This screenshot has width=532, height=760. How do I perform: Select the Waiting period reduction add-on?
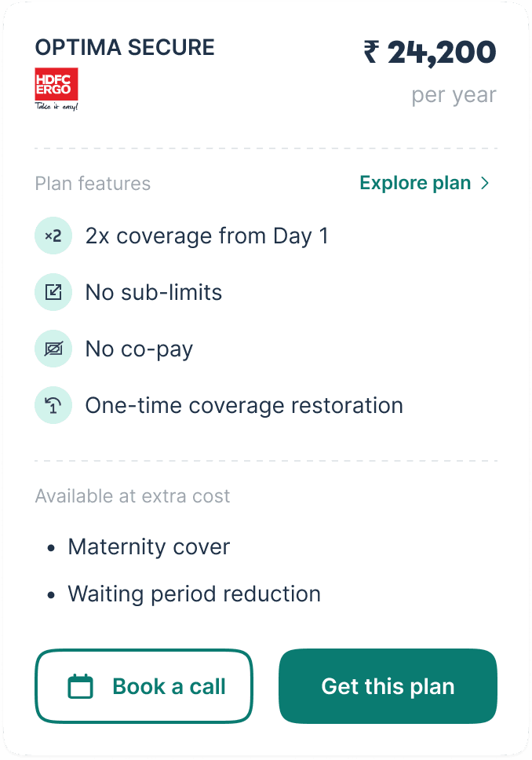(195, 594)
